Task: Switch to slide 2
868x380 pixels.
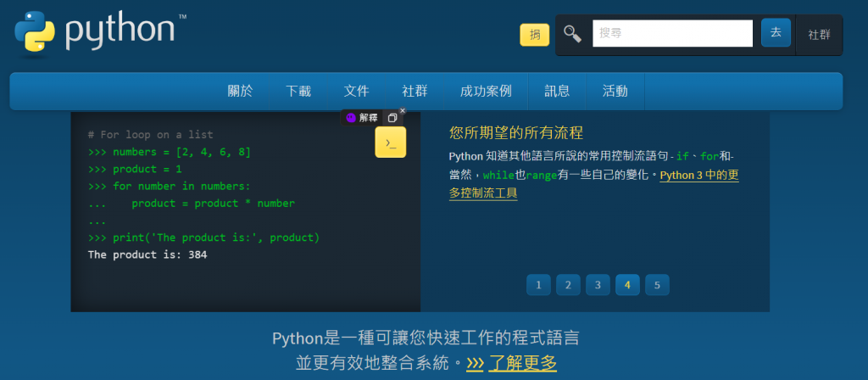Action: pyautogui.click(x=568, y=285)
